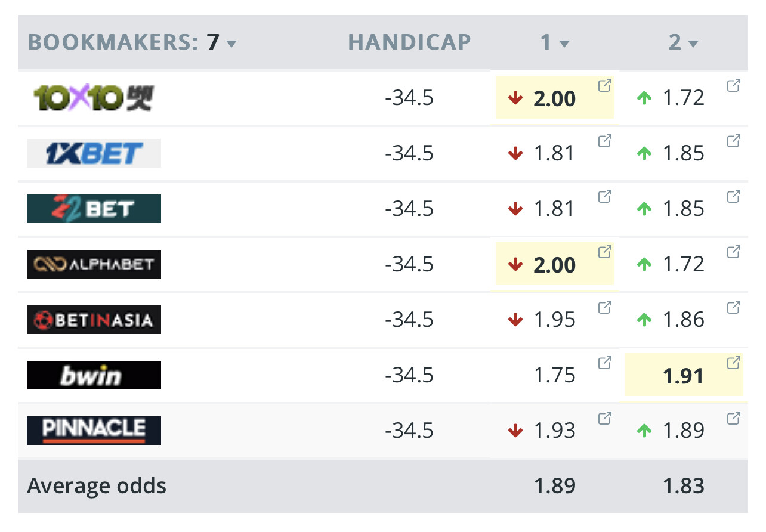
Task: Open external link for 10x10 column 1 odds
Action: coord(604,86)
